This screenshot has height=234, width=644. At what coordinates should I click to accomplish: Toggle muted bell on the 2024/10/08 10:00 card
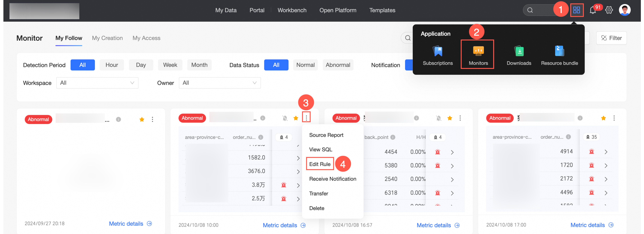click(285, 118)
